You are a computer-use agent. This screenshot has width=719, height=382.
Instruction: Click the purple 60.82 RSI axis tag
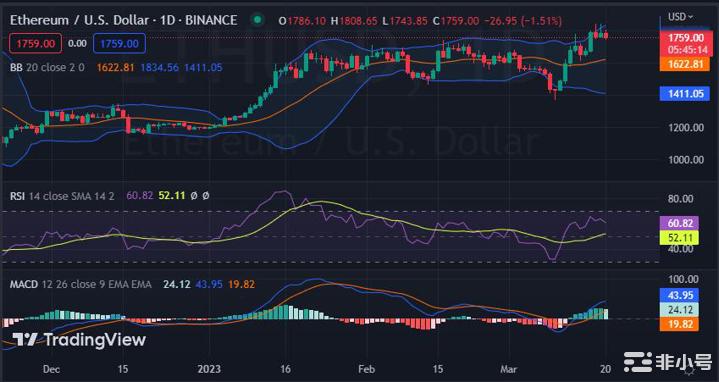tap(679, 223)
